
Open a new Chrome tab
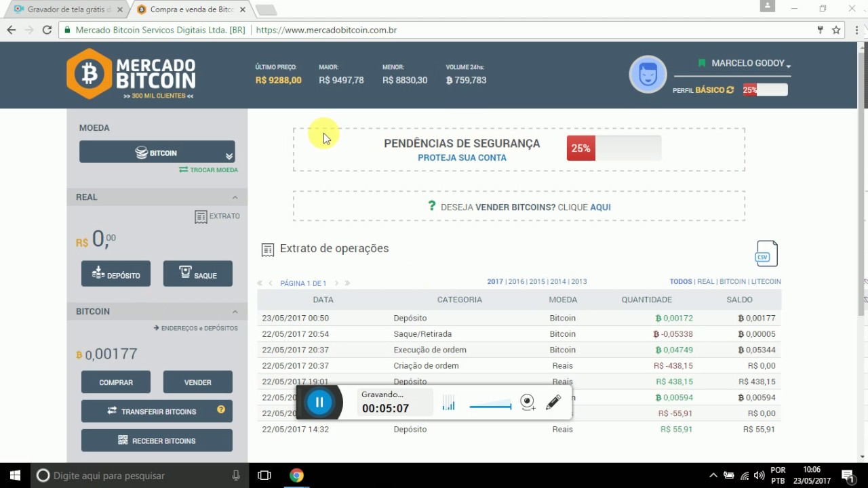click(x=266, y=9)
